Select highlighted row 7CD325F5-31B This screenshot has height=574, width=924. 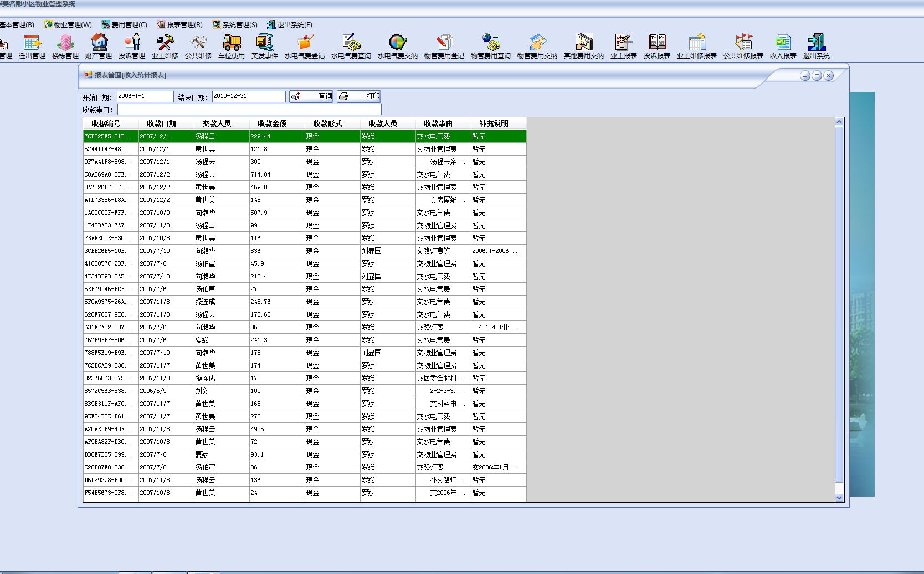(305, 136)
